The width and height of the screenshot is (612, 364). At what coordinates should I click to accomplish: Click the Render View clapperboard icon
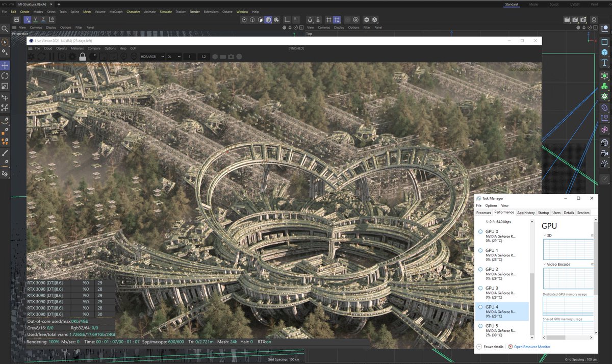pos(567,19)
